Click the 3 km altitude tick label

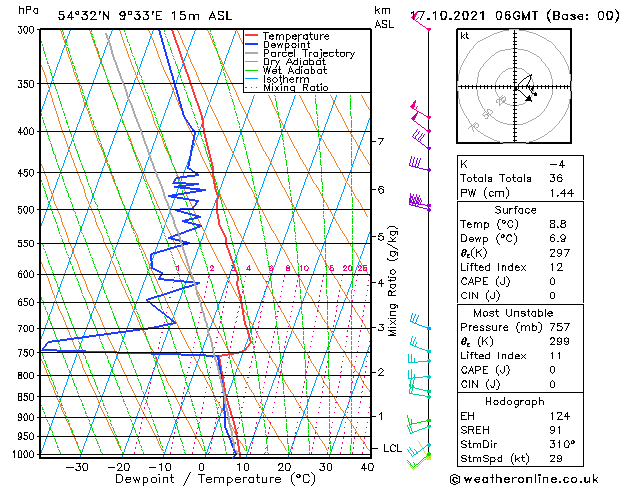(x=381, y=327)
